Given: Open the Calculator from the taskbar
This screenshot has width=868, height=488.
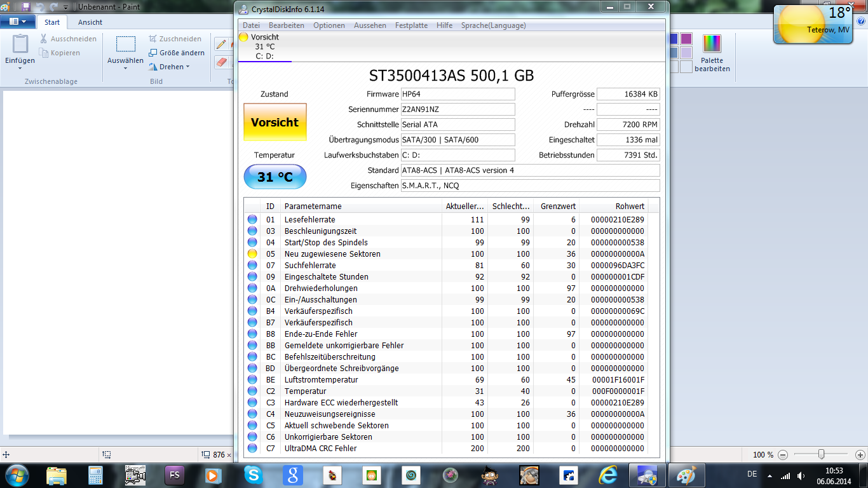Looking at the screenshot, I should [x=95, y=475].
